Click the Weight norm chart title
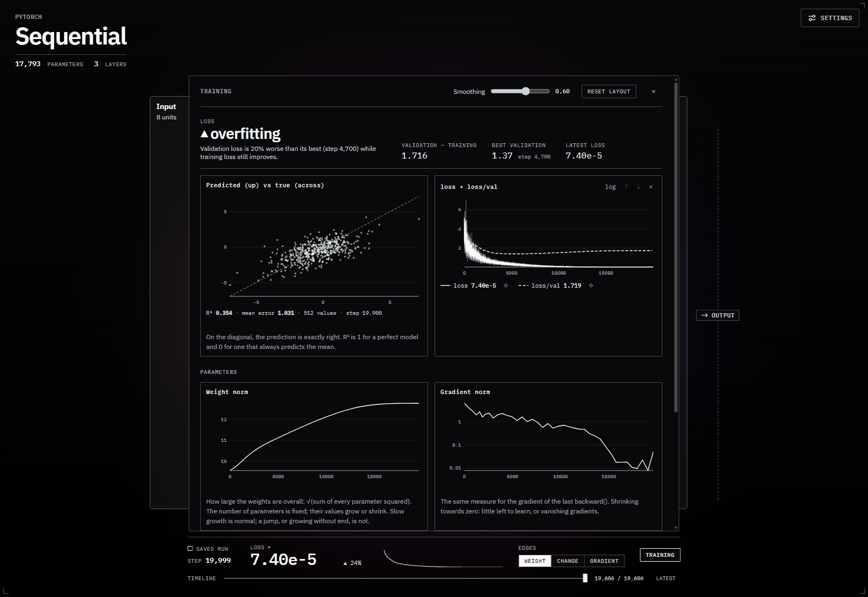868x597 pixels. point(227,392)
